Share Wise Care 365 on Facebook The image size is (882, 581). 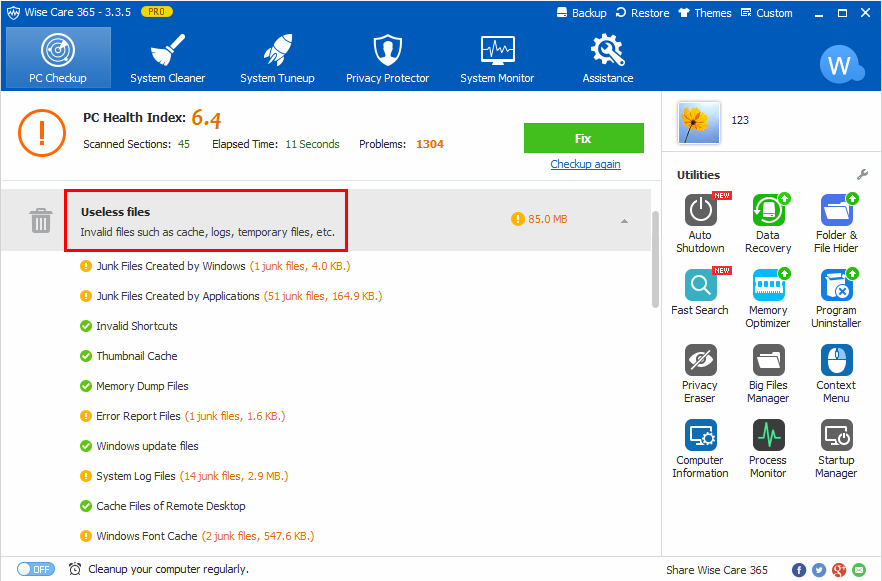tap(799, 570)
